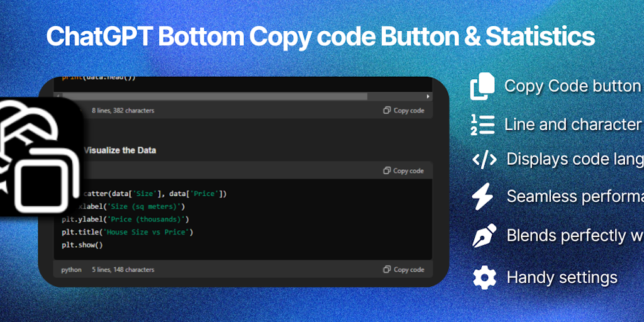Click the plt.show() code line
This screenshot has width=644, height=322.
[x=82, y=245]
